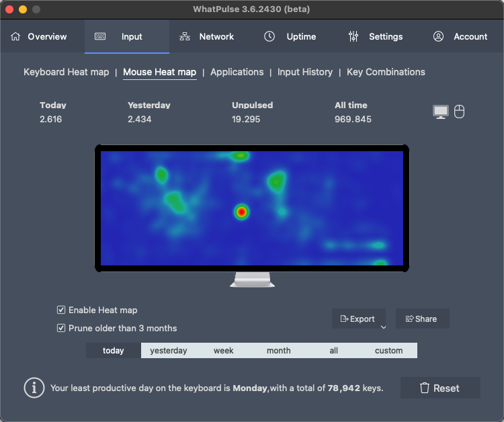504x422 pixels.
Task: Click the keyboard icon on Input tab
Action: click(100, 36)
